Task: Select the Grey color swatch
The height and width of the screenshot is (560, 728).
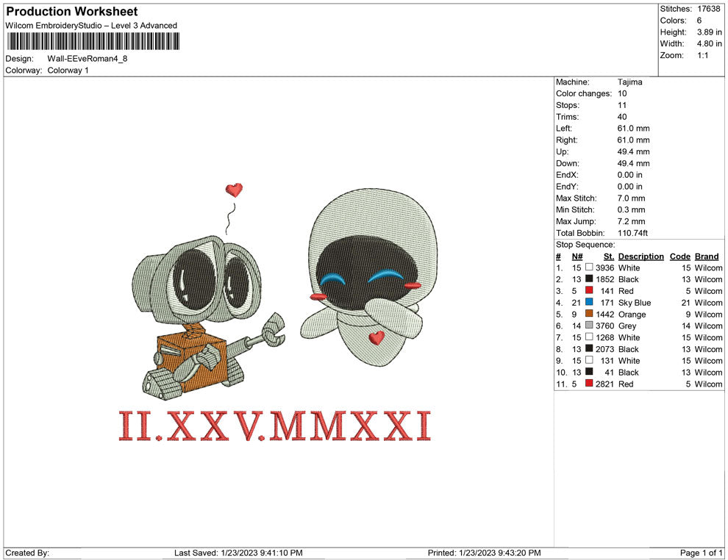Action: 589,326
